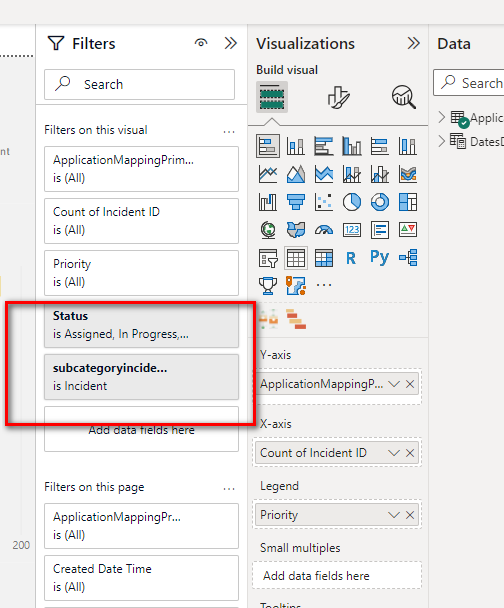Open Count of Incident ID field dropdown

(x=394, y=453)
